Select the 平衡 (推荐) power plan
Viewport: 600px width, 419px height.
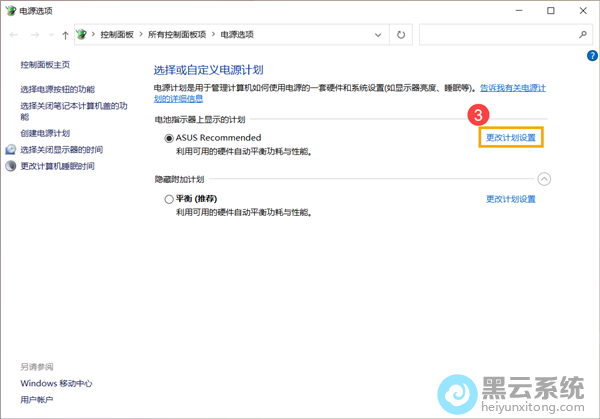pos(169,200)
